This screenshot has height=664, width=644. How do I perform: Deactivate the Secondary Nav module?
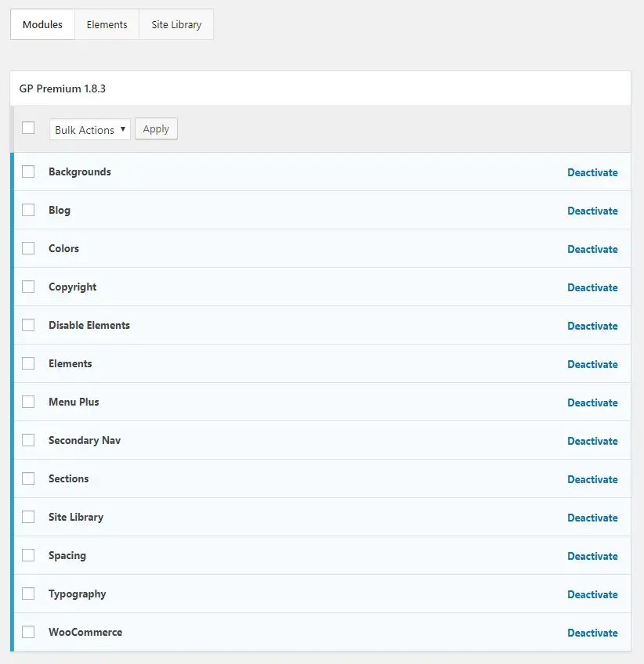click(592, 442)
